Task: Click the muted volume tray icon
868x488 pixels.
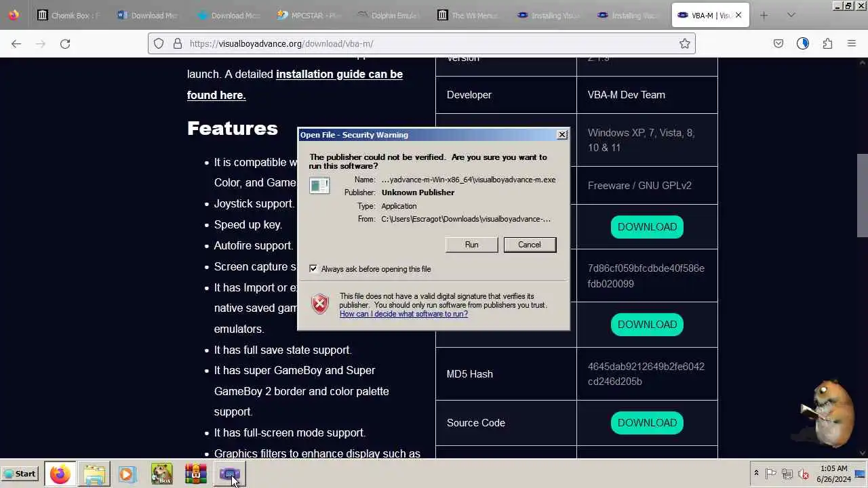Action: coord(804,474)
